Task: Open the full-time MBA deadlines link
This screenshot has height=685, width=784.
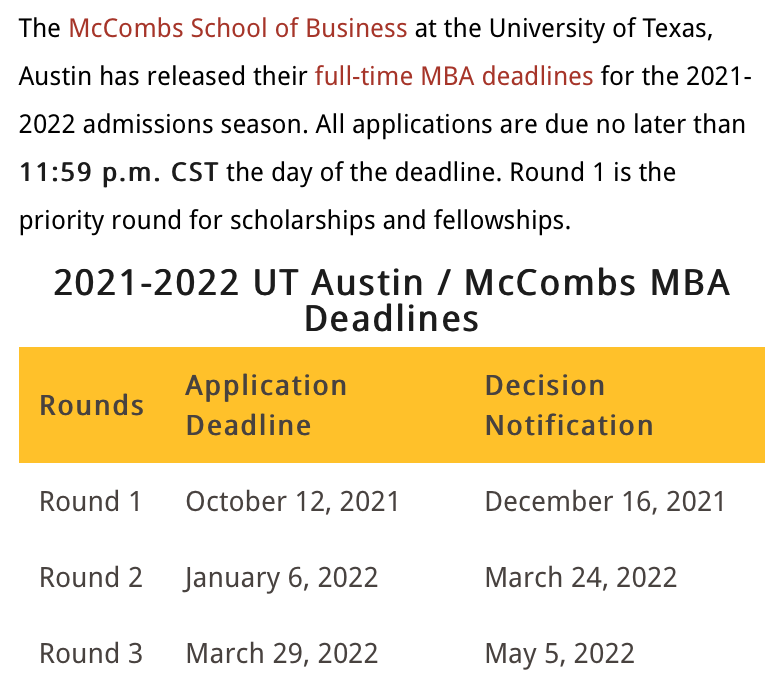Action: (x=454, y=76)
